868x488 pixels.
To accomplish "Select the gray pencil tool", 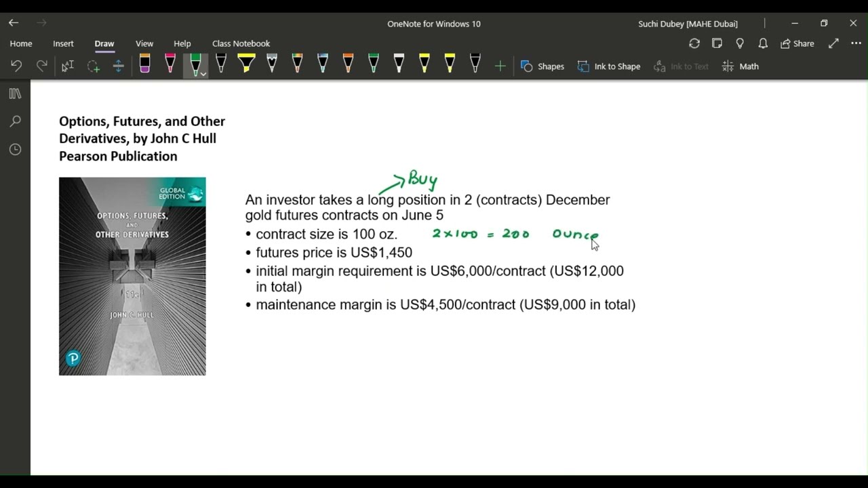I will (x=272, y=64).
